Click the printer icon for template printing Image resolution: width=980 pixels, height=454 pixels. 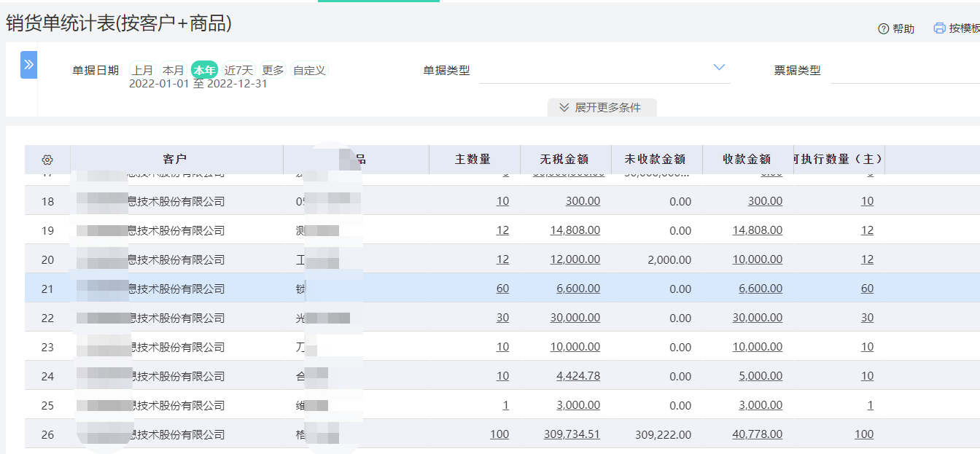tap(939, 28)
